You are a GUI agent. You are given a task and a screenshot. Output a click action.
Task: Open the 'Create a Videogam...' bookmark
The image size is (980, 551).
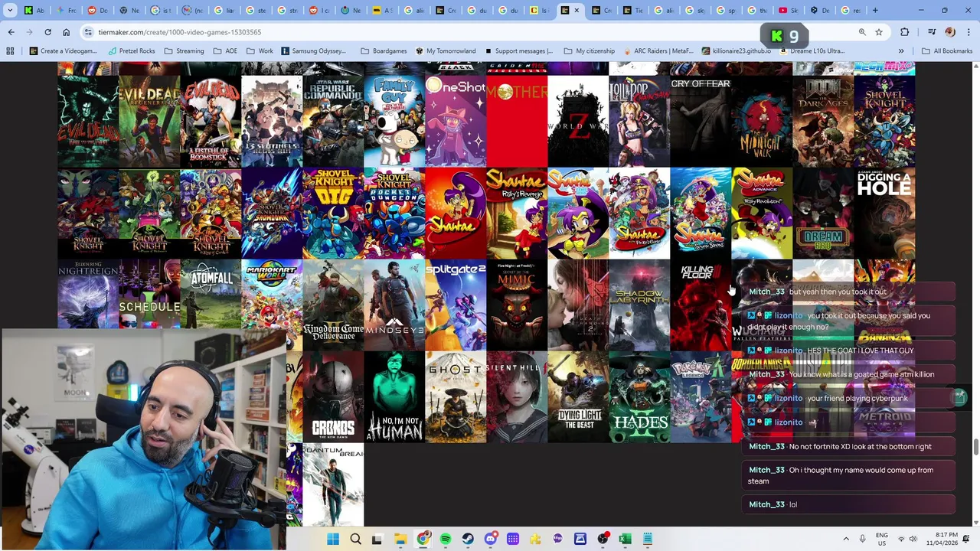click(63, 51)
